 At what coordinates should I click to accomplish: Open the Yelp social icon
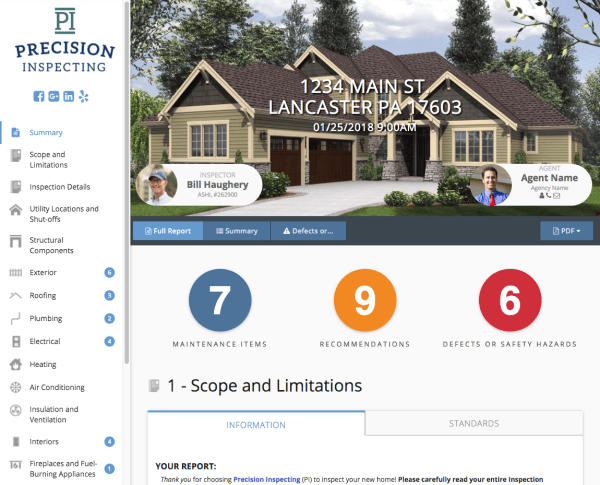pyautogui.click(x=83, y=96)
